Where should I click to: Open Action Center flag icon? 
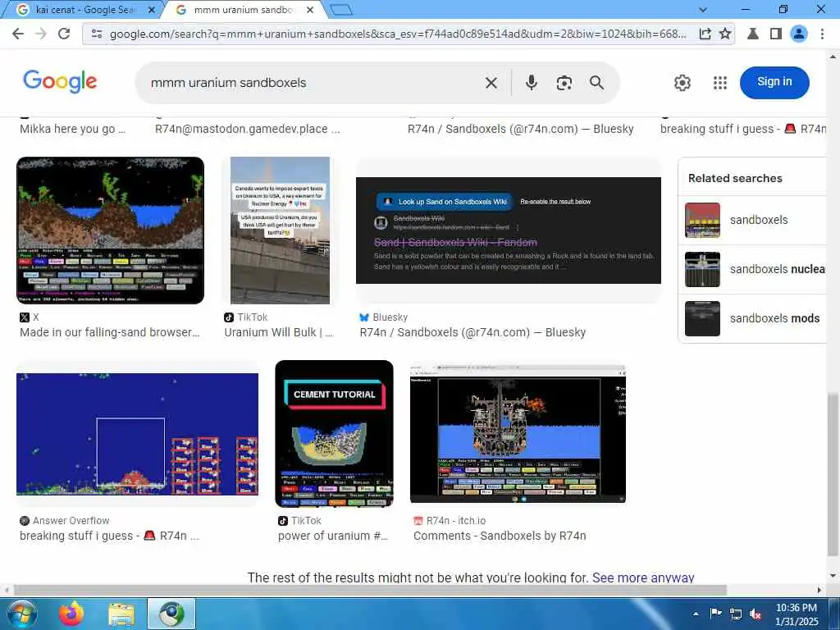coord(715,614)
